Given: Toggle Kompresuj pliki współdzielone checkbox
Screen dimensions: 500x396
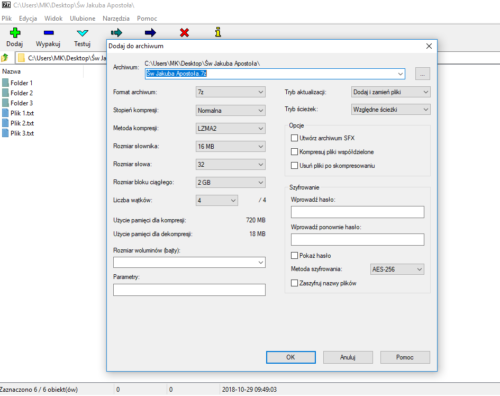Looking at the screenshot, I should [x=294, y=152].
